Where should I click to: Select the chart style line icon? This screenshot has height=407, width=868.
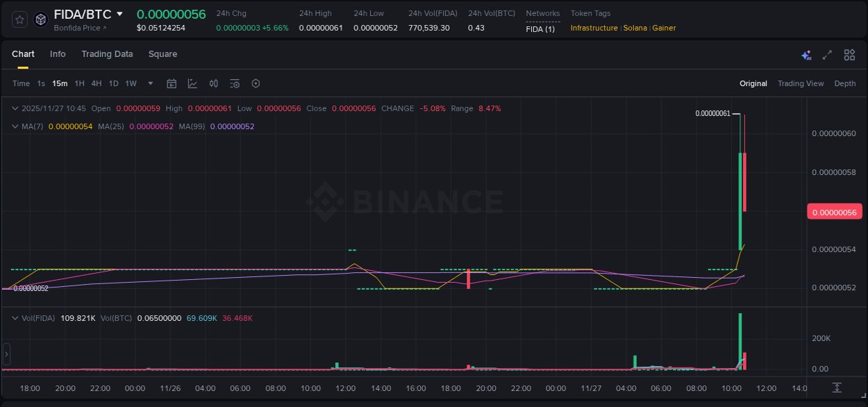pos(192,83)
